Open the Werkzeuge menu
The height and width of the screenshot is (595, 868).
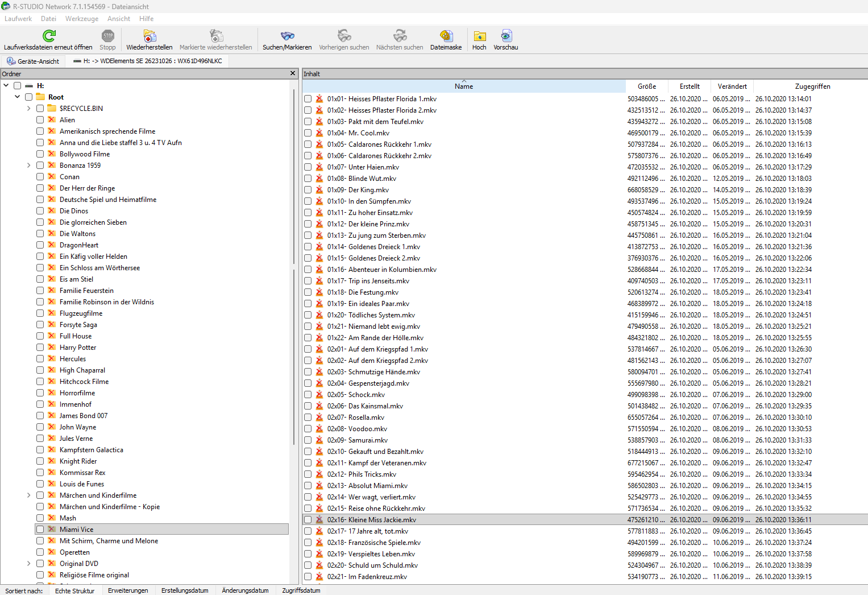[82, 19]
